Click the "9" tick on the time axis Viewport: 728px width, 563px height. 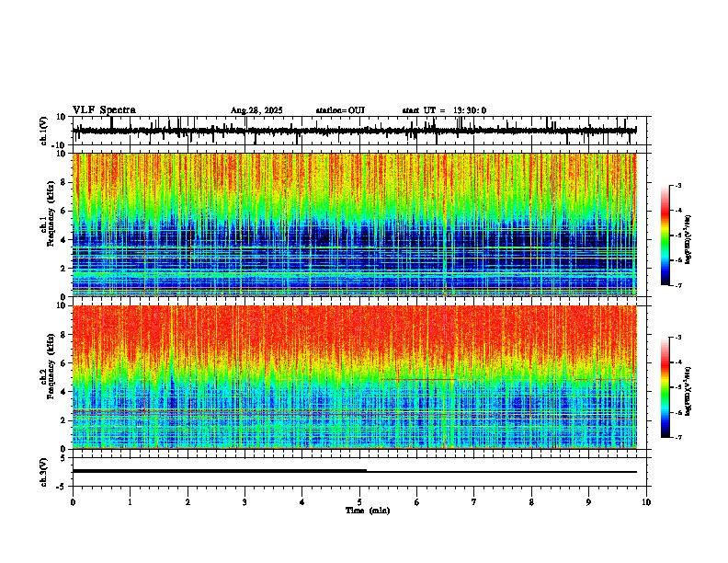(x=588, y=502)
